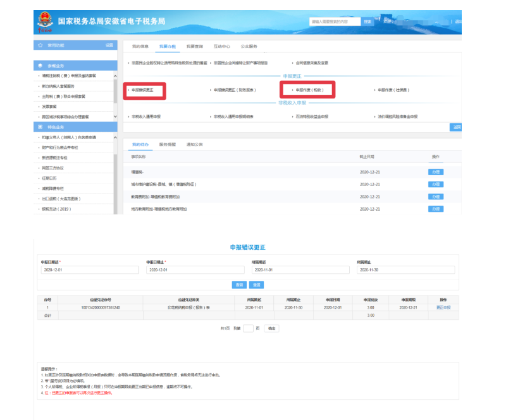Image resolution: width=513 pixels, height=420 pixels.
Task: Open 申报错误更正（财务报表）link
Action: (x=235, y=90)
